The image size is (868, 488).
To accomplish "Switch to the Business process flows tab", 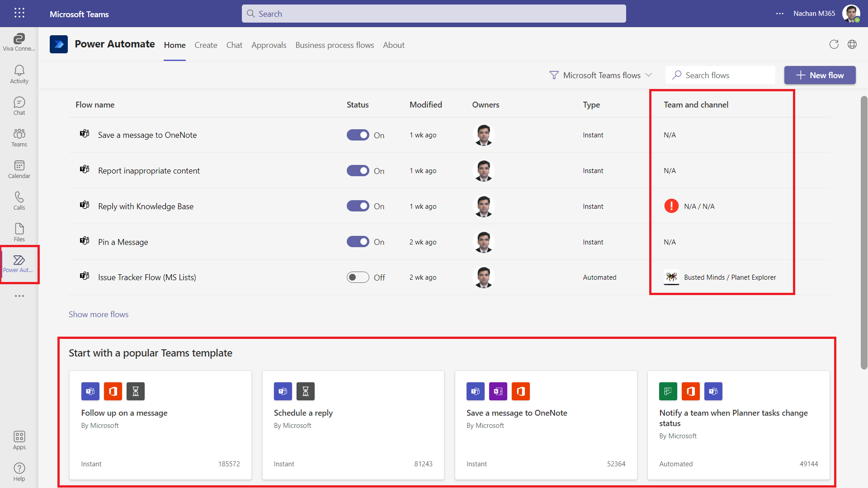I will pos(335,45).
